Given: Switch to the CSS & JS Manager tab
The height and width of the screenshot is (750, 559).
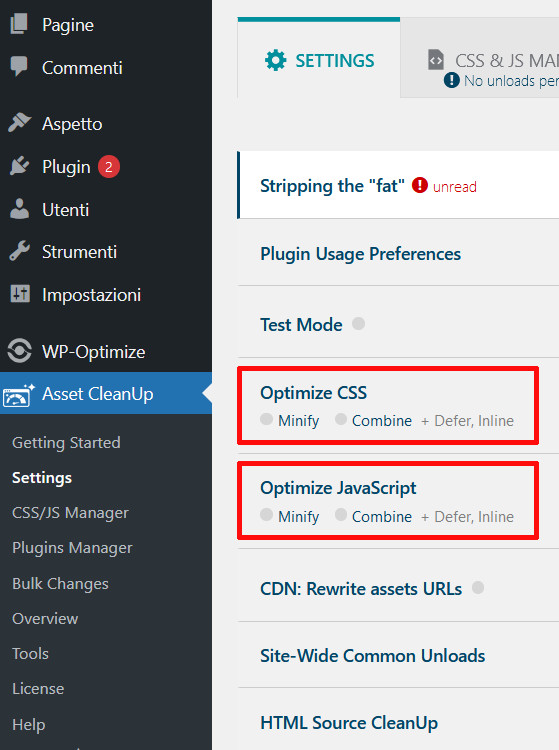Looking at the screenshot, I should click(480, 58).
